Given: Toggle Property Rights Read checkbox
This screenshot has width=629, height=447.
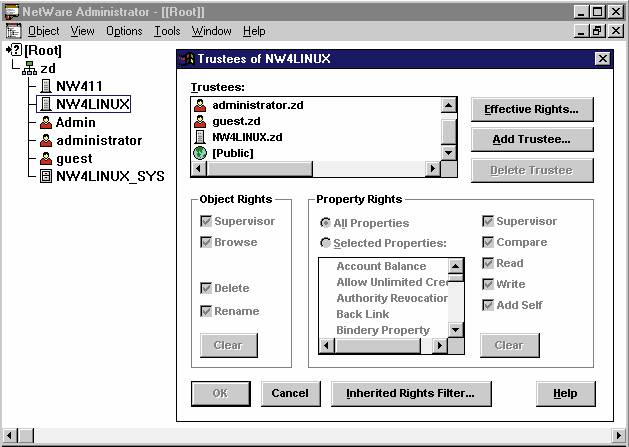Looking at the screenshot, I should 488,263.
